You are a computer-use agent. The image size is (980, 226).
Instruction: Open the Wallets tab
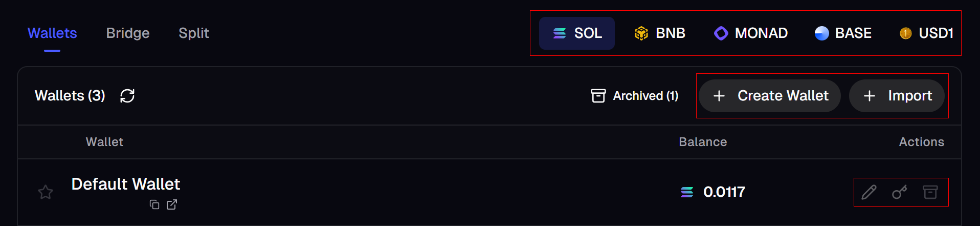coord(52,33)
